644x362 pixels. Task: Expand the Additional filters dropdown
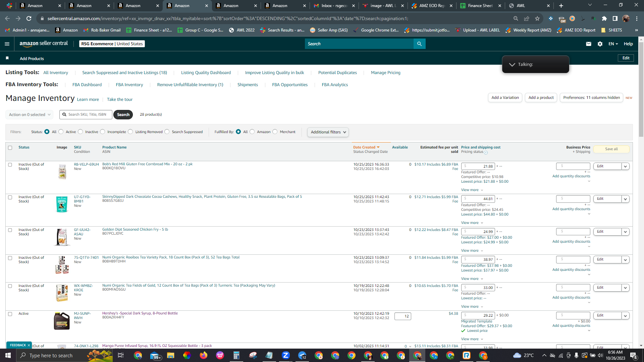(x=328, y=132)
